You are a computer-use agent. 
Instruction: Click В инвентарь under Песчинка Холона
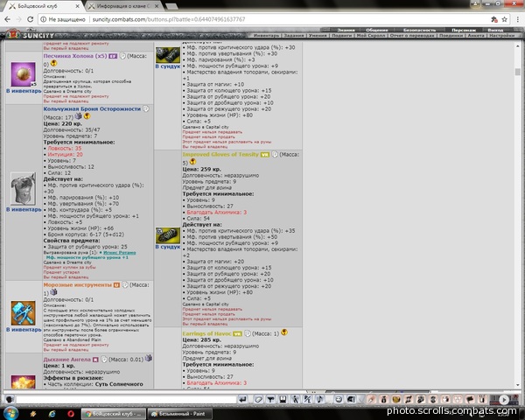click(x=24, y=91)
